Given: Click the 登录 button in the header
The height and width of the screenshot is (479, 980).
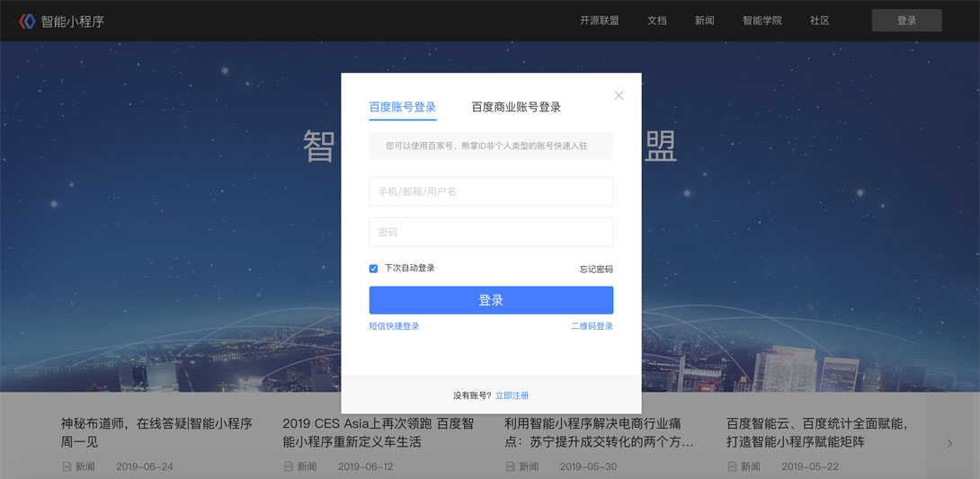Looking at the screenshot, I should point(907,21).
